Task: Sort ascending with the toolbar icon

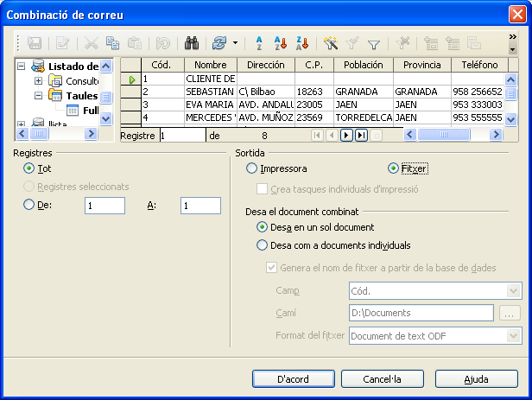Action: click(x=280, y=42)
